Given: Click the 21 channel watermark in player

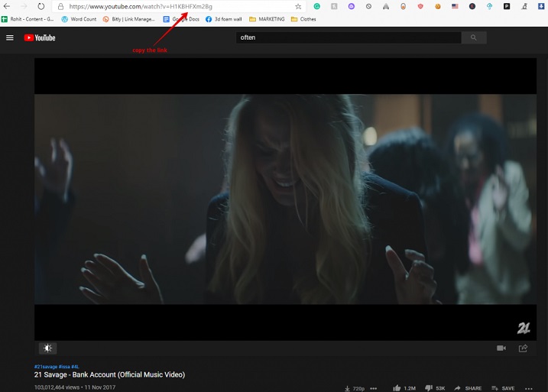Looking at the screenshot, I should point(524,328).
